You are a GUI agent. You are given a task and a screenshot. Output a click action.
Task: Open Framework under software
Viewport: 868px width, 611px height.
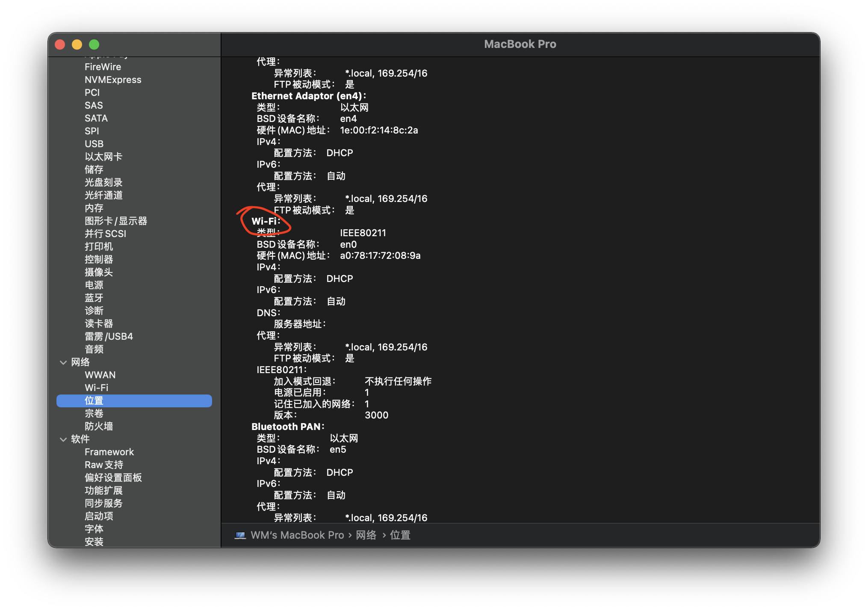pos(109,452)
